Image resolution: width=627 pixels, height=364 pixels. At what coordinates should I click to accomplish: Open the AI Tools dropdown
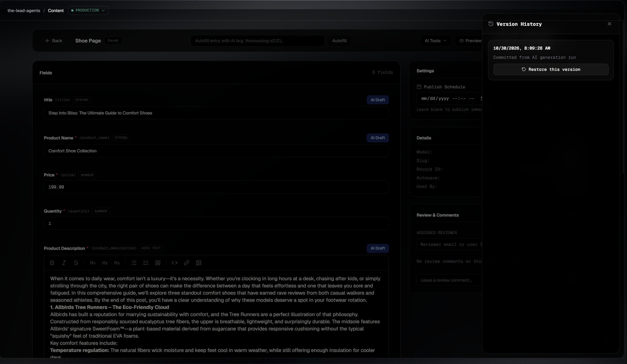tap(436, 41)
